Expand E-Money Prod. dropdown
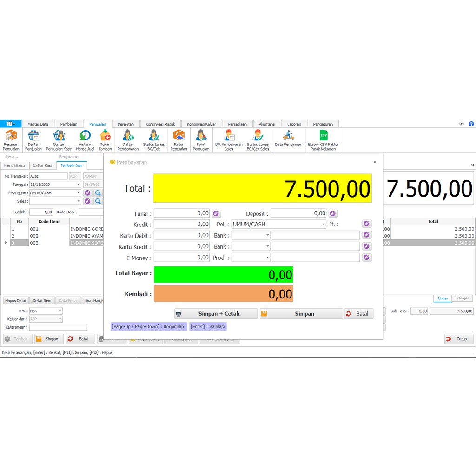476x476 pixels. coord(267,258)
